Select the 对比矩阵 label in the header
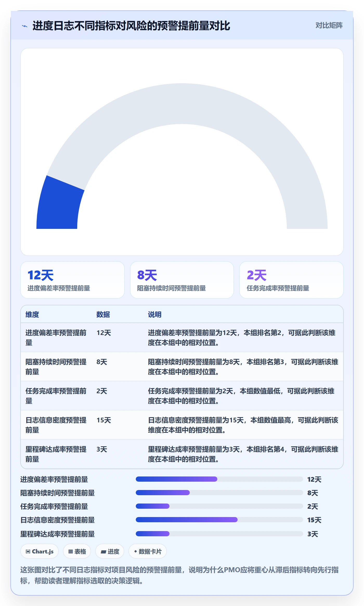Screen dimensions: 364x606 (x=329, y=25)
